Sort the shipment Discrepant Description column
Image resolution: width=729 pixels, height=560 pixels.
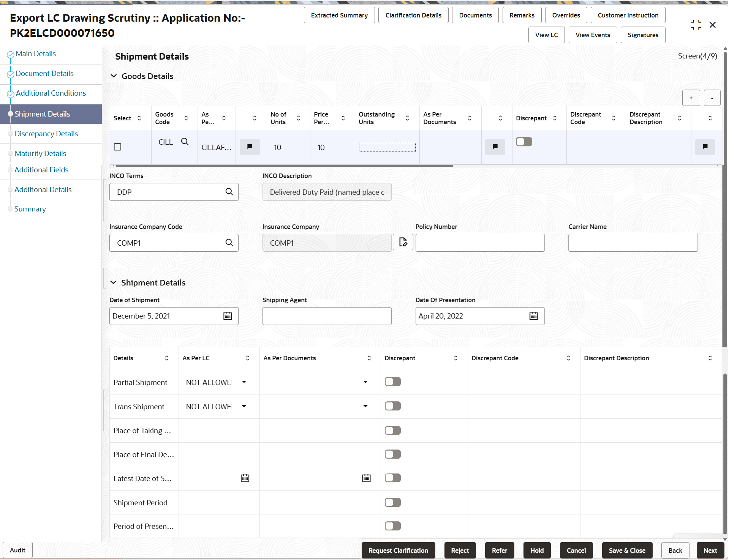[710, 358]
